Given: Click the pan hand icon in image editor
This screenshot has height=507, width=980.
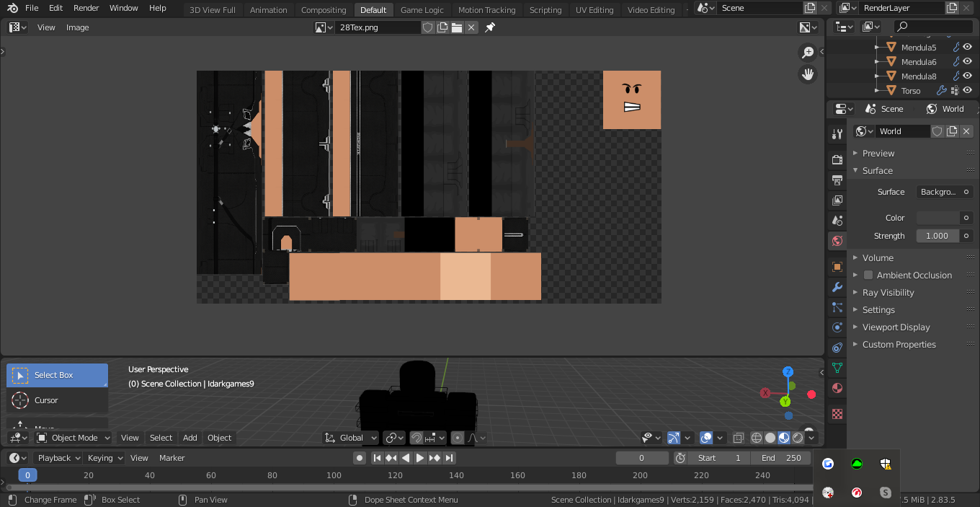Looking at the screenshot, I should 808,74.
